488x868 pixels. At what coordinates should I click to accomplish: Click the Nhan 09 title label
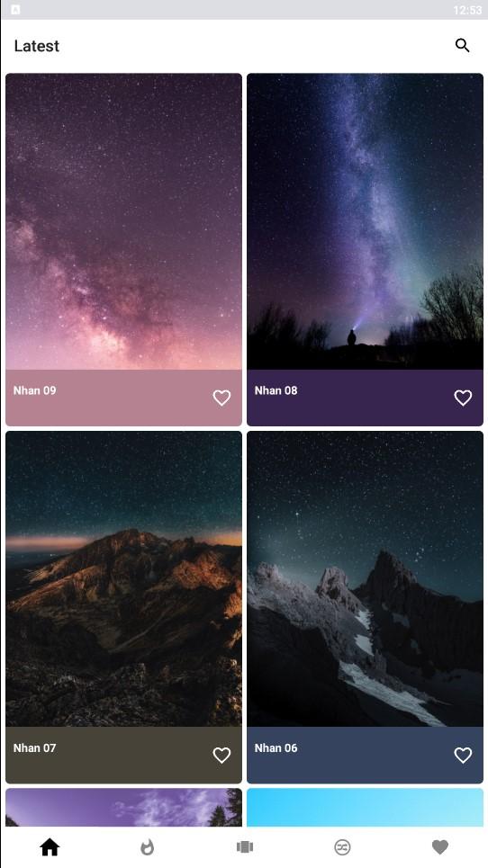34,390
